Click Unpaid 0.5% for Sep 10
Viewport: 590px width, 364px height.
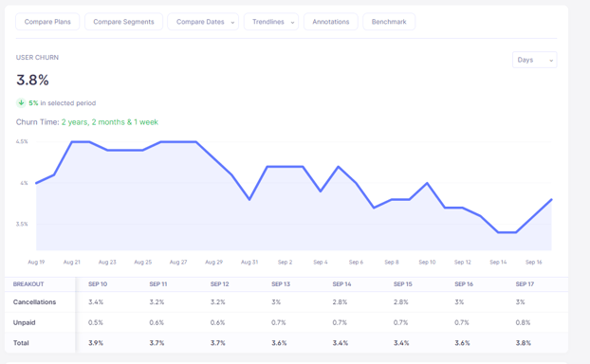[96, 322]
